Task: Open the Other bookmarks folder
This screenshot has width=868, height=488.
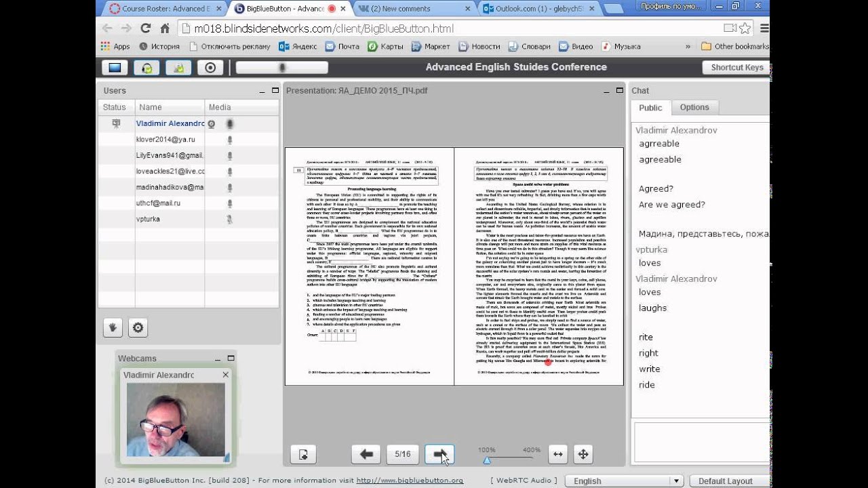Action: click(735, 46)
